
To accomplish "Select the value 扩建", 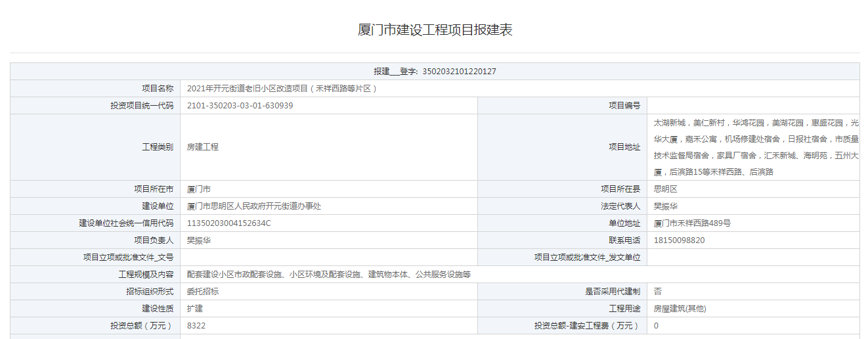I will point(195,308).
